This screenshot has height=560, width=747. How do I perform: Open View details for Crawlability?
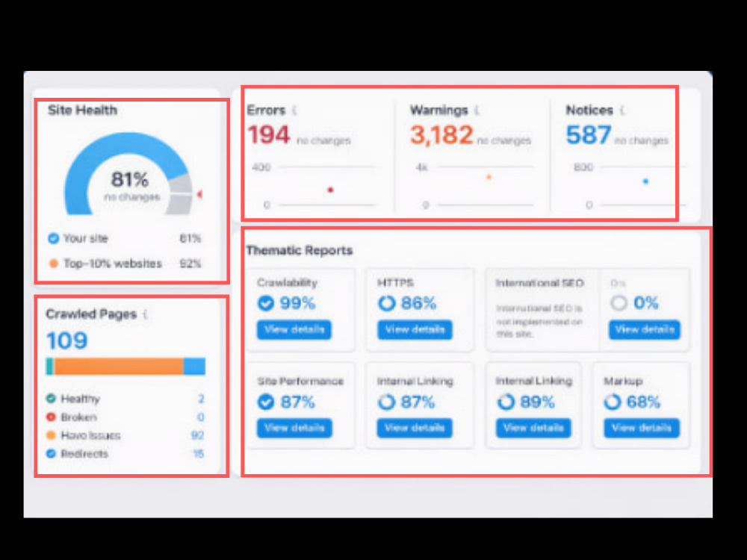[x=294, y=329]
